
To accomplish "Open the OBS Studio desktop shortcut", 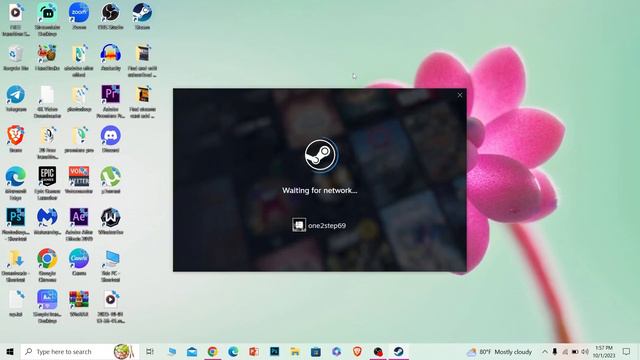I will point(110,16).
